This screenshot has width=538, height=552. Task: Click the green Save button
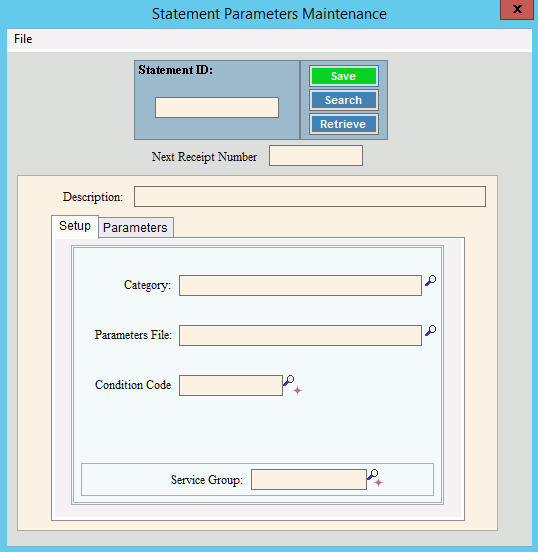point(344,76)
